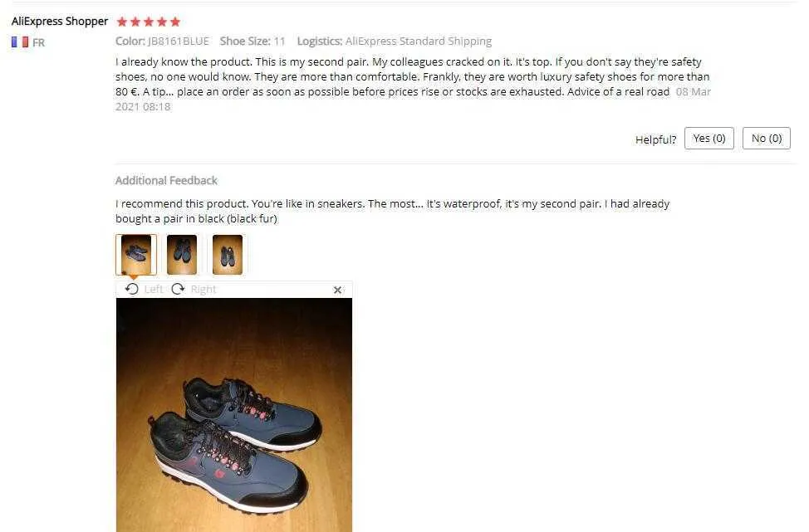Click the Color JB8161BLUE label
The height and width of the screenshot is (532, 809).
pyautogui.click(x=162, y=41)
